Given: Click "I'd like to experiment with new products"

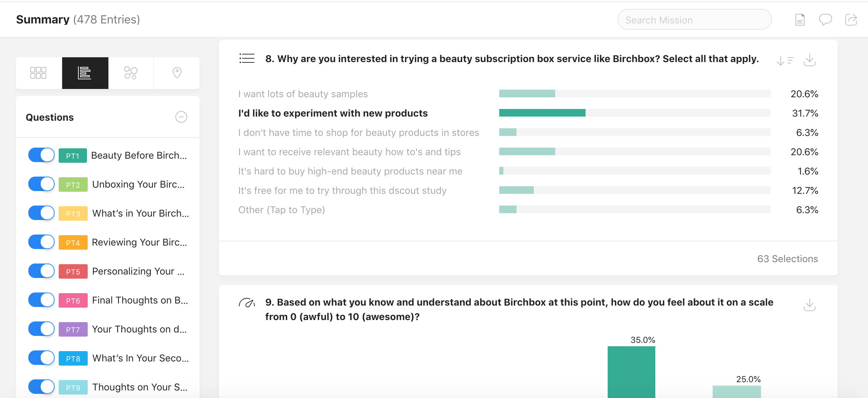Looking at the screenshot, I should click(333, 113).
